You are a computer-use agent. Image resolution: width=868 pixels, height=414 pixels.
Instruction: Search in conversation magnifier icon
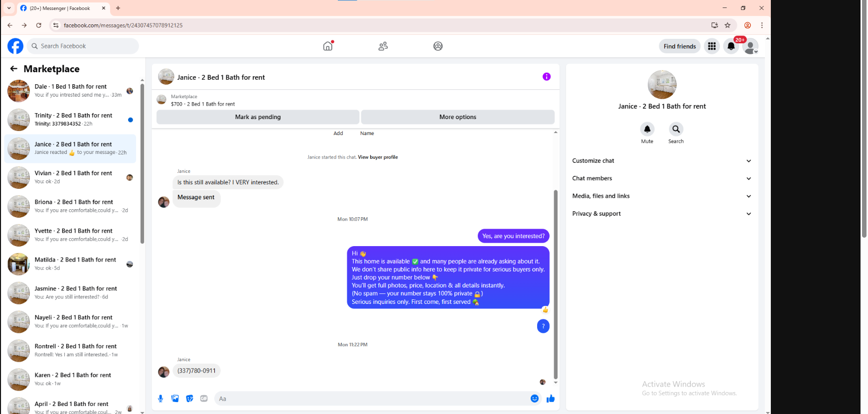point(676,129)
